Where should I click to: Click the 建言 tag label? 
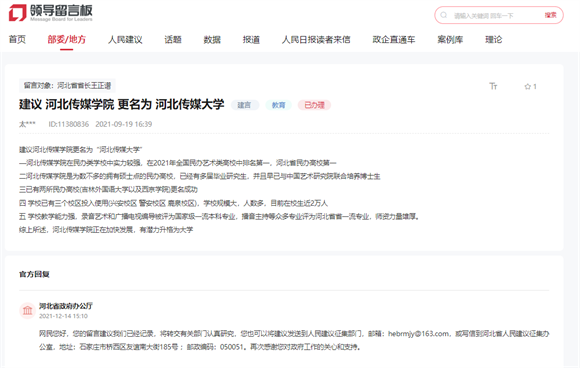(x=244, y=105)
